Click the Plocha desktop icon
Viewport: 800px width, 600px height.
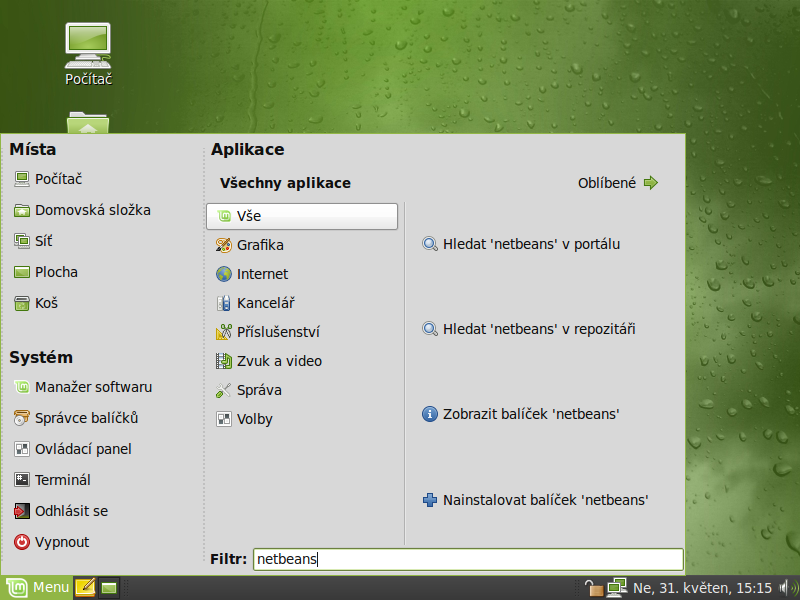[x=21, y=272]
